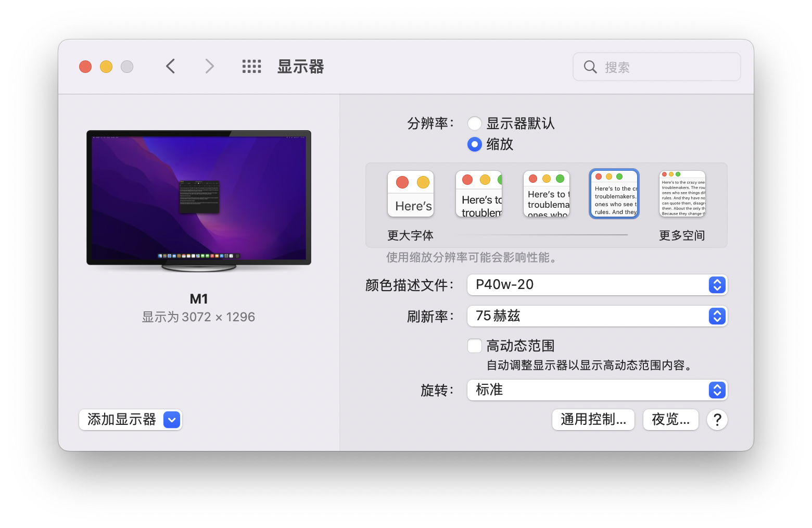Click the 通用控制... button

[x=593, y=420]
